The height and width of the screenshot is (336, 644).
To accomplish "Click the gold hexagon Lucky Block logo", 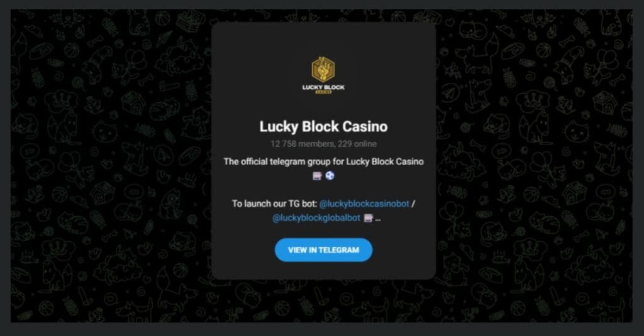I will pos(323,69).
